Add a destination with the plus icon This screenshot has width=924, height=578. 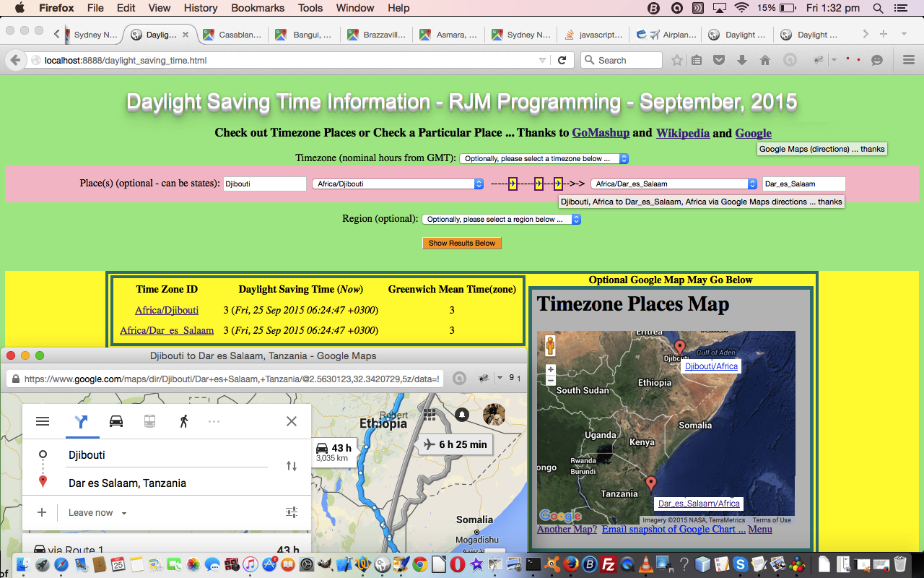point(42,512)
